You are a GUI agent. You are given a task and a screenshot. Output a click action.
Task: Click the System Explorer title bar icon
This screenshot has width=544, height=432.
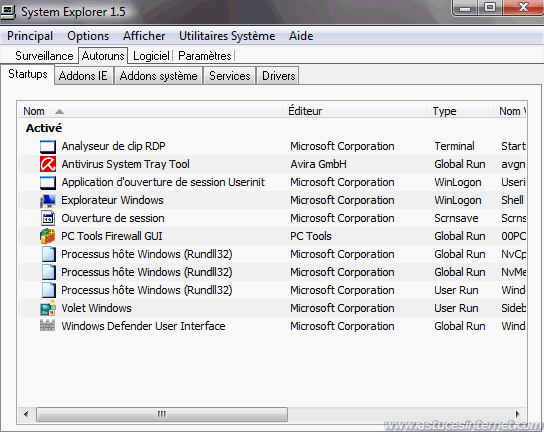8,12
